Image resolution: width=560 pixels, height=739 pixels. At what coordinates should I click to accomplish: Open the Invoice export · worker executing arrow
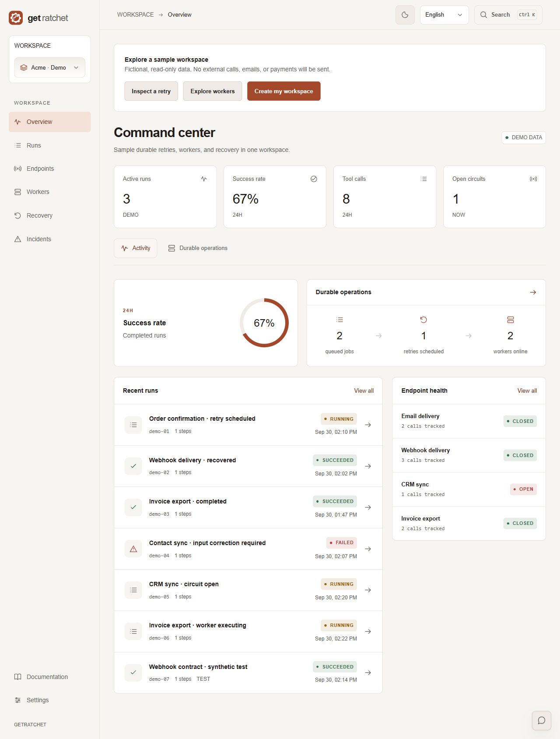click(x=368, y=631)
